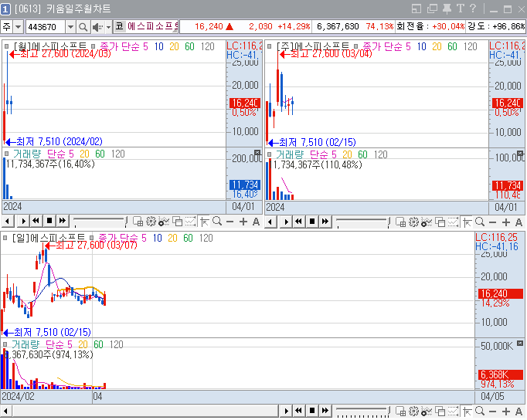
Task: Toggle square before 거래량 in weekly chart
Action: click(x=269, y=154)
